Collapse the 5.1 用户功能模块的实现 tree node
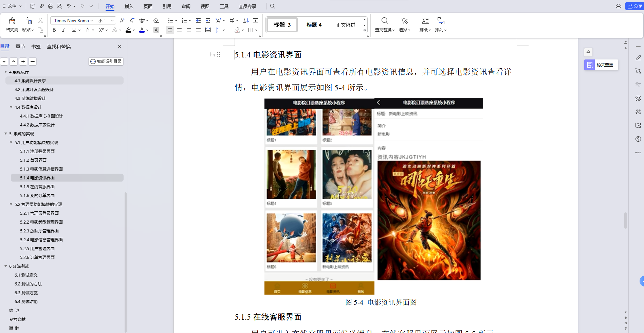 (x=11, y=142)
